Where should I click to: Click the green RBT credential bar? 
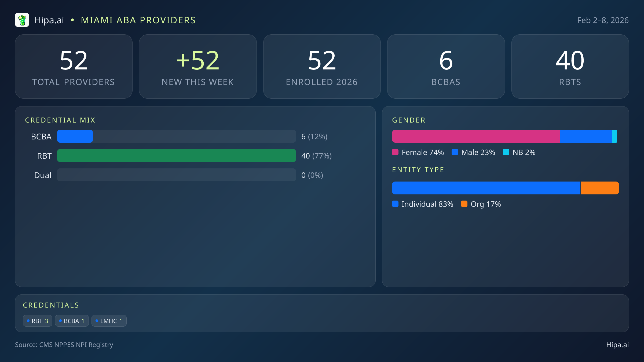pos(176,156)
